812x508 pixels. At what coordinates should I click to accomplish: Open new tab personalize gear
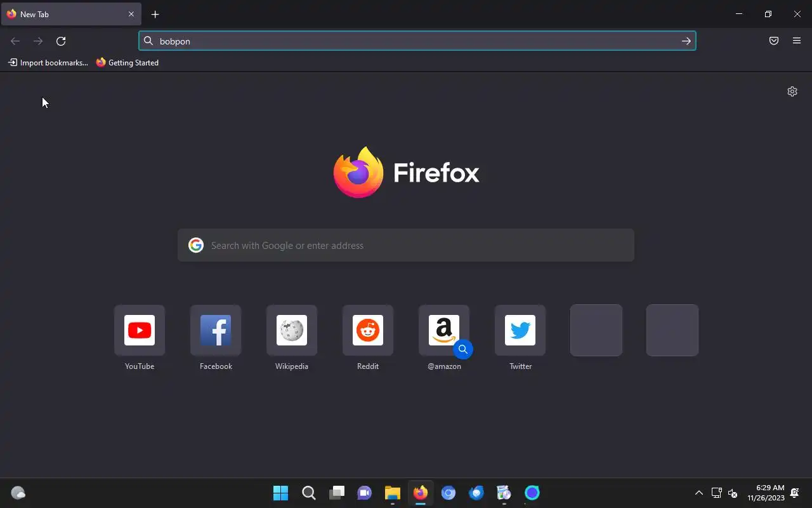[x=792, y=91]
